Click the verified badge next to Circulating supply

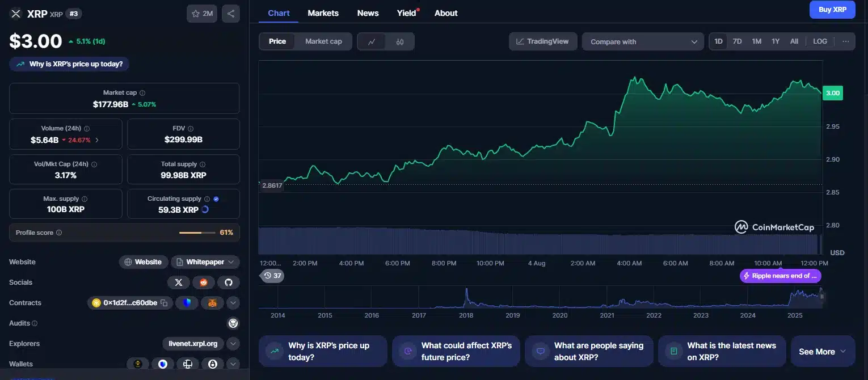tap(216, 199)
